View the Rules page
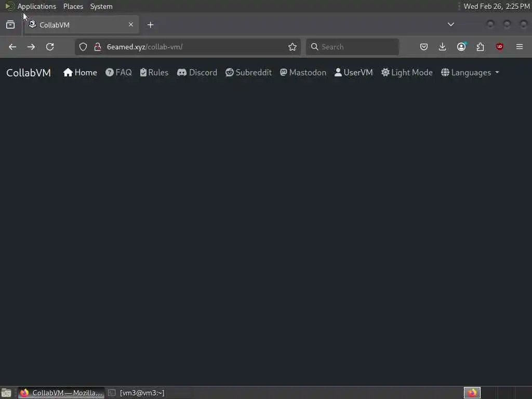The image size is (532, 399). (x=154, y=73)
